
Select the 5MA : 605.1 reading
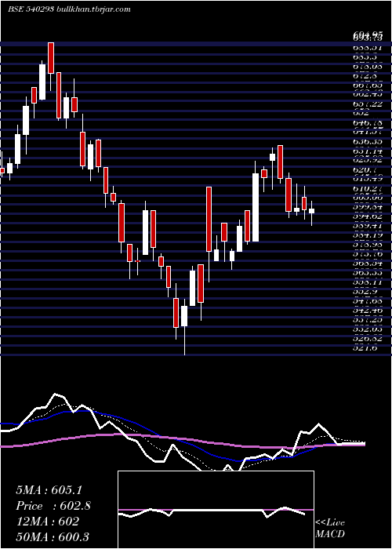(x=49, y=490)
